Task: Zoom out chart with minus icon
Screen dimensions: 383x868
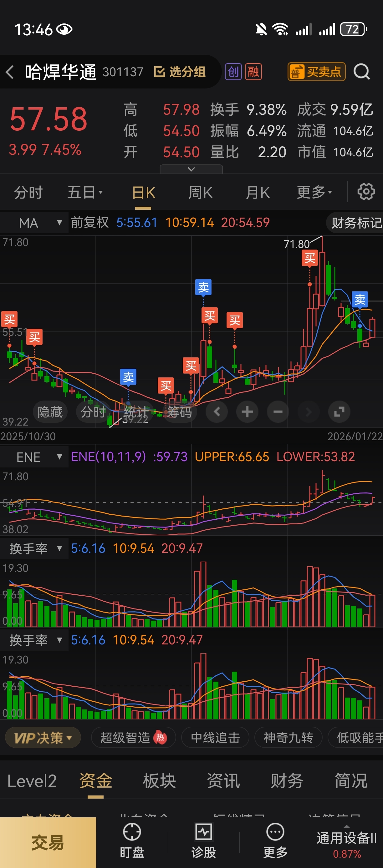Action: pos(278,412)
